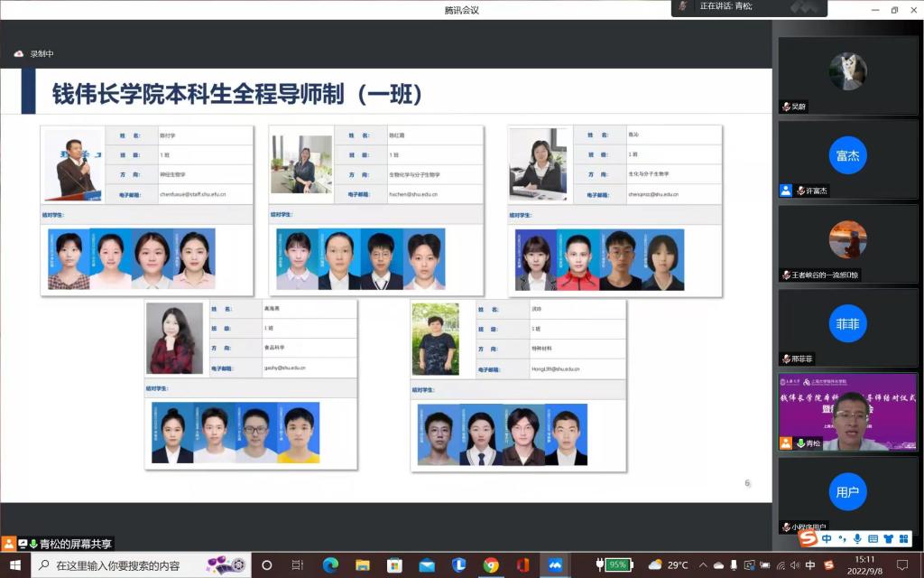Screen dimensions: 924x578
Task: Open the 29°C weather widget
Action: pos(669,565)
